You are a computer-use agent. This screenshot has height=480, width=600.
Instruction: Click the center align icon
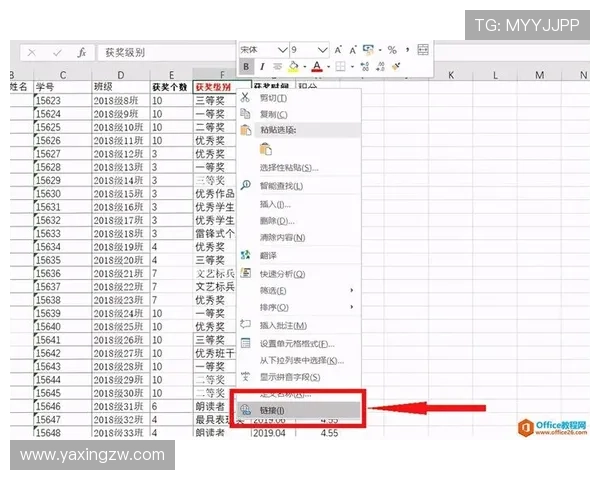coord(277,67)
